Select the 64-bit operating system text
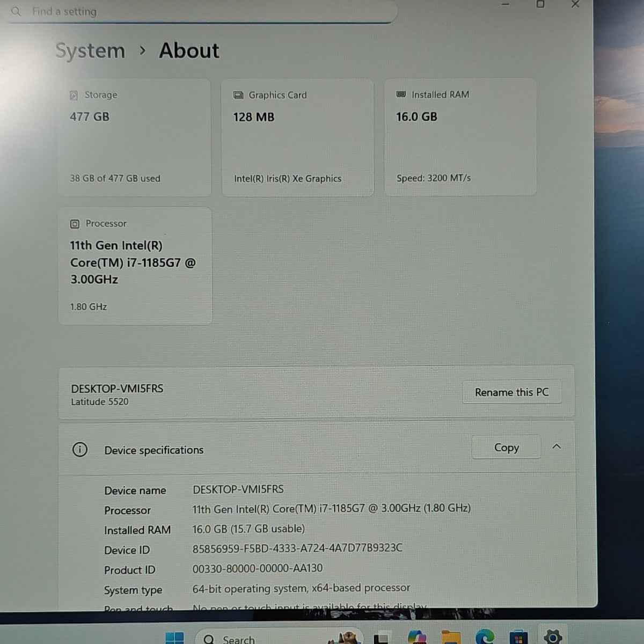 pyautogui.click(x=301, y=588)
